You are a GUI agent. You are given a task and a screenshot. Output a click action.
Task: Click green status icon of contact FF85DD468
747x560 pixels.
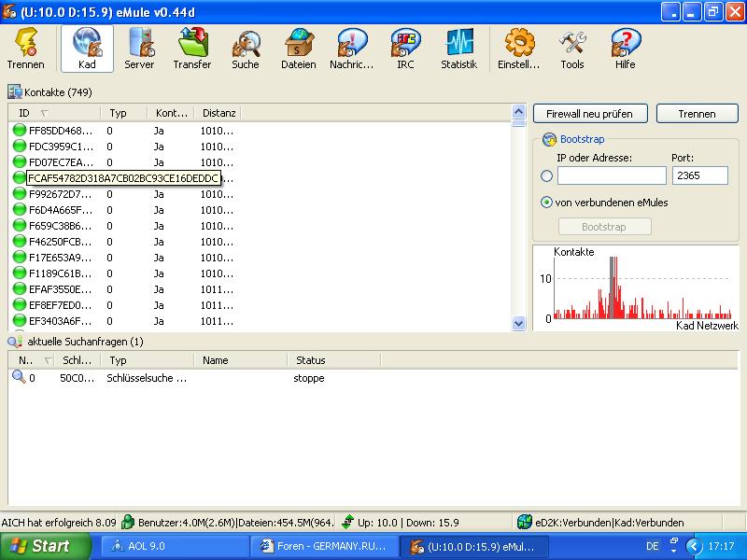point(20,130)
